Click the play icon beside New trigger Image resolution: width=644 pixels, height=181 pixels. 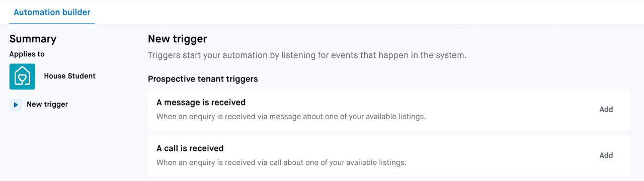point(16,105)
